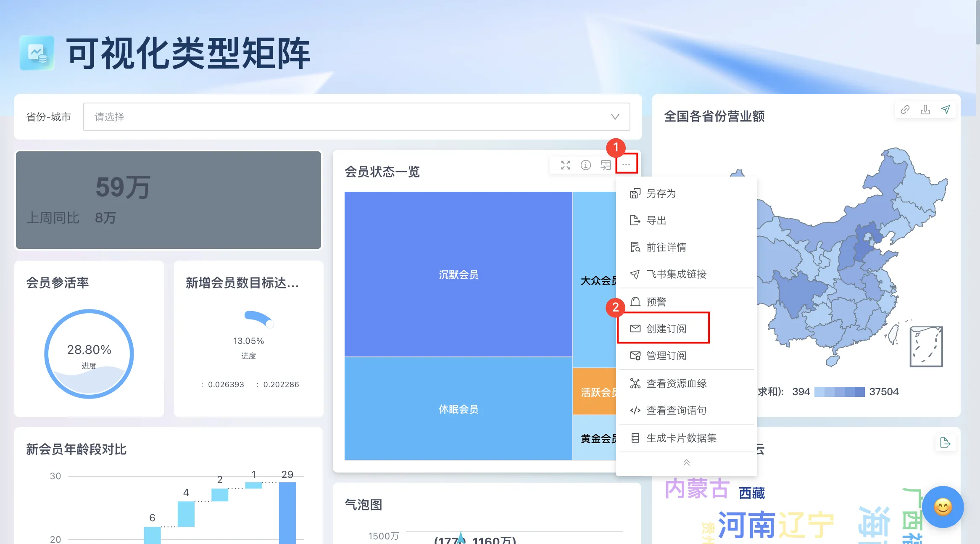Click the more options ellipsis on 会员状态一览
The image size is (980, 544).
[626, 165]
